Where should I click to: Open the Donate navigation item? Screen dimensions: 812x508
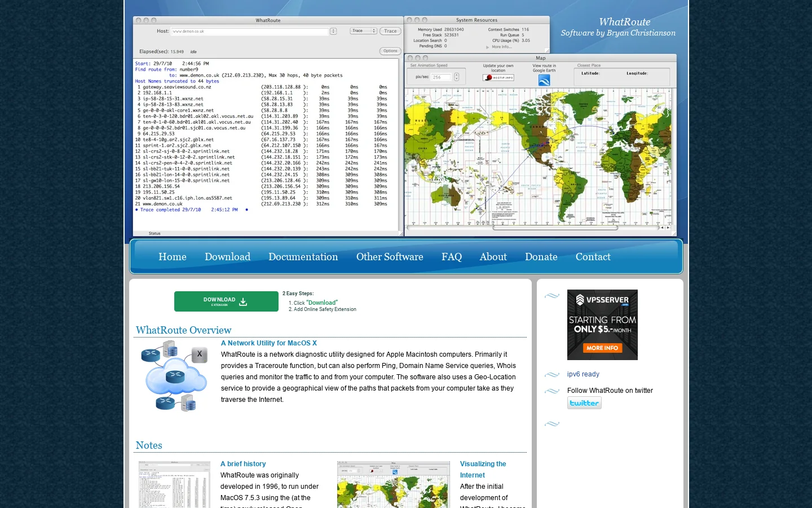tap(541, 257)
